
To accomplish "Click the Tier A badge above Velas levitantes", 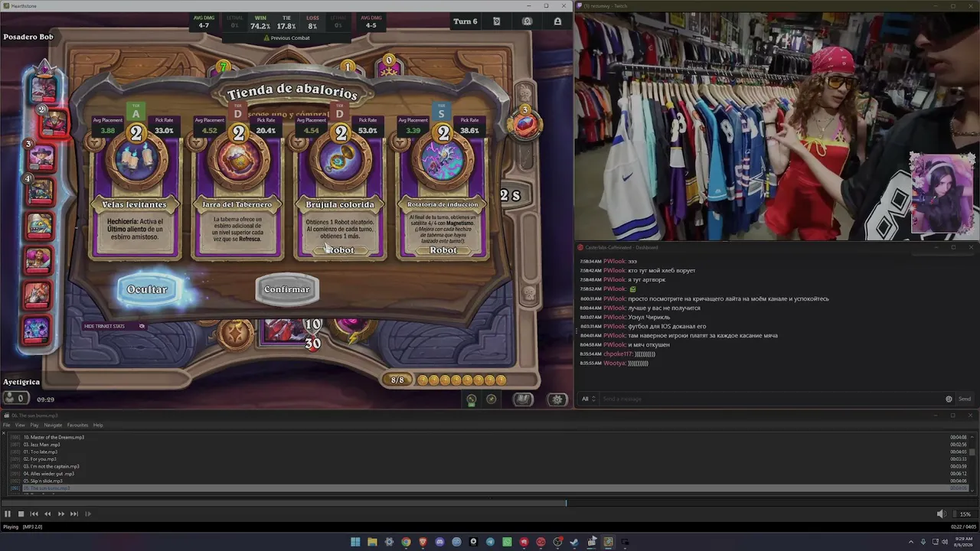I will 136,112.
